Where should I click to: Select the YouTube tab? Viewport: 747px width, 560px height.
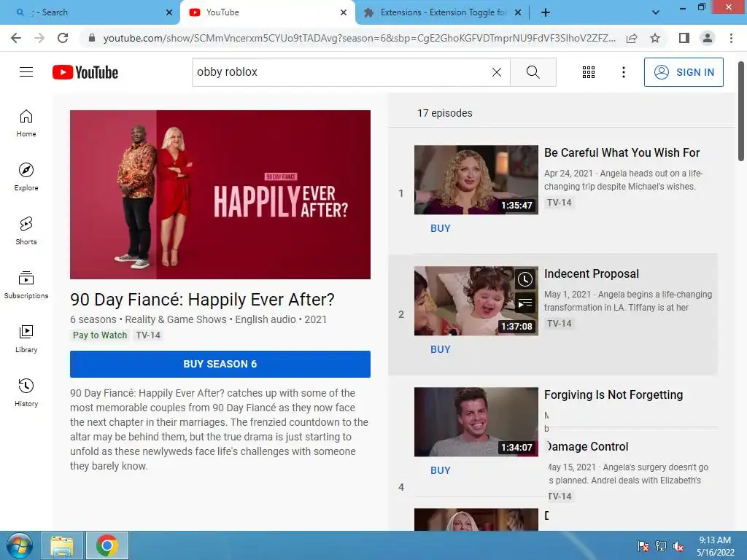(267, 12)
